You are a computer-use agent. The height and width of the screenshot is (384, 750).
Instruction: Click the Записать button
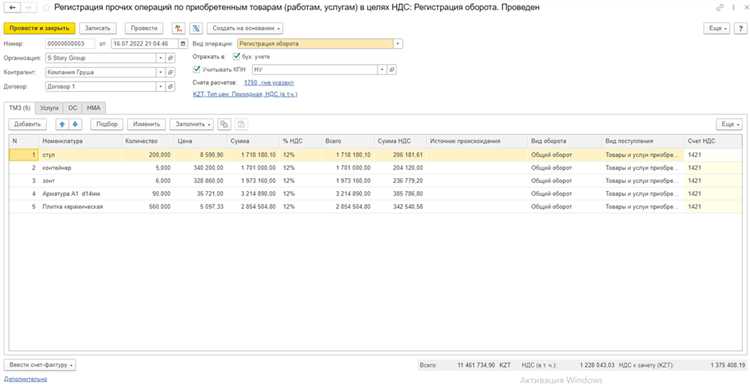point(98,28)
